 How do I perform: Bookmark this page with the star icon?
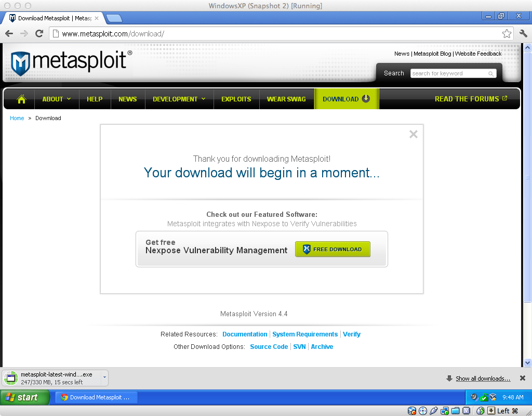pos(507,34)
